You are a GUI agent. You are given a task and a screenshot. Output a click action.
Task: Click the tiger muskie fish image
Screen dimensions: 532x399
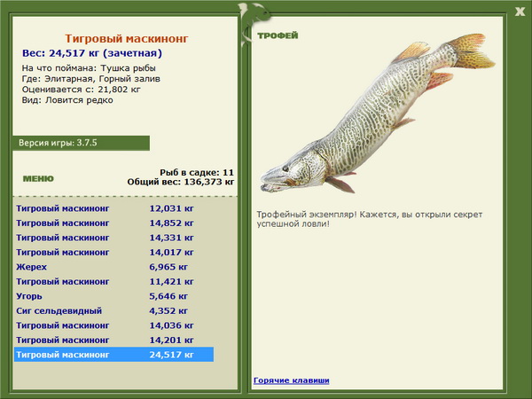pos(377,113)
